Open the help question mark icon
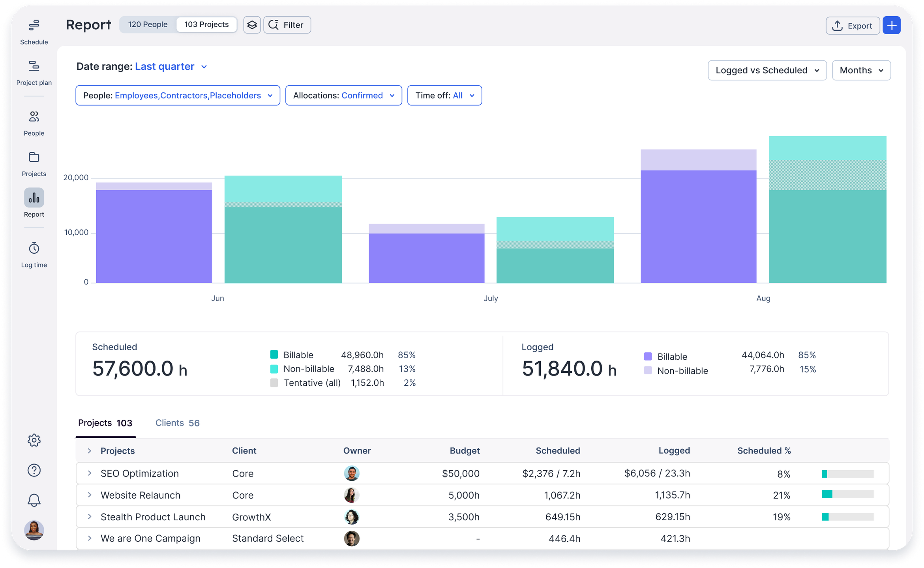This screenshot has width=924, height=568. (34, 470)
